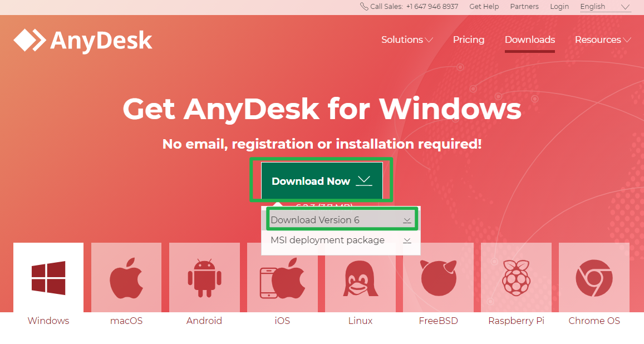Open the English language dropdown
Screen dimensions: 644x344
click(x=604, y=7)
